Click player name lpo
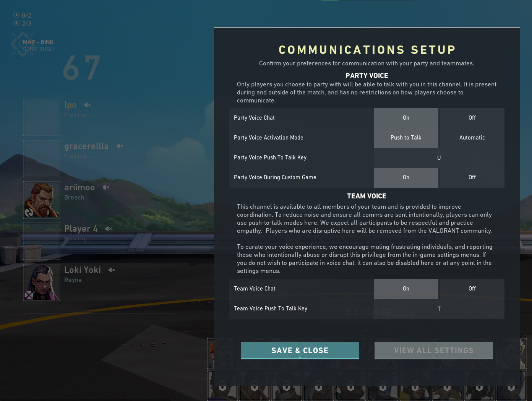 coord(70,105)
